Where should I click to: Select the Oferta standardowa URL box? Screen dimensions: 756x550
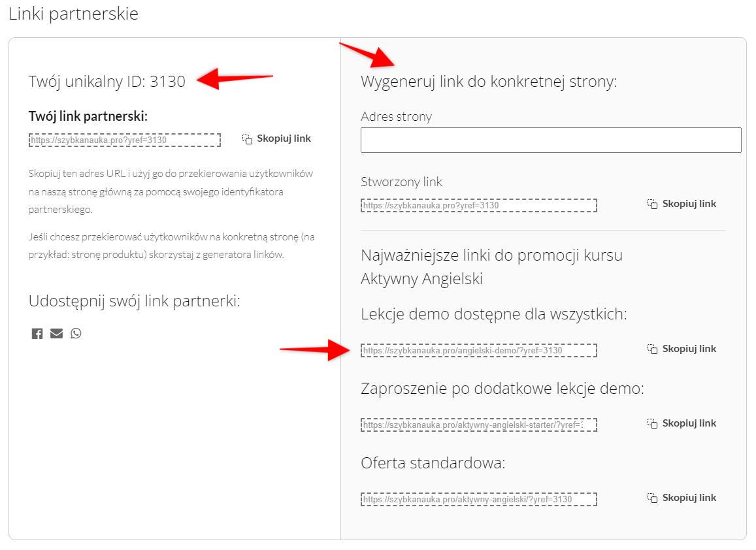point(478,499)
